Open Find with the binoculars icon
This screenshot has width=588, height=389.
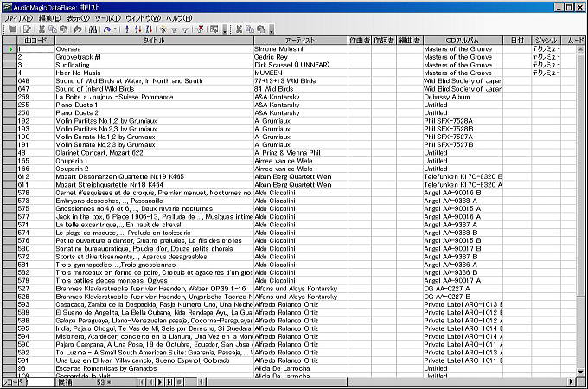pyautogui.click(x=93, y=29)
